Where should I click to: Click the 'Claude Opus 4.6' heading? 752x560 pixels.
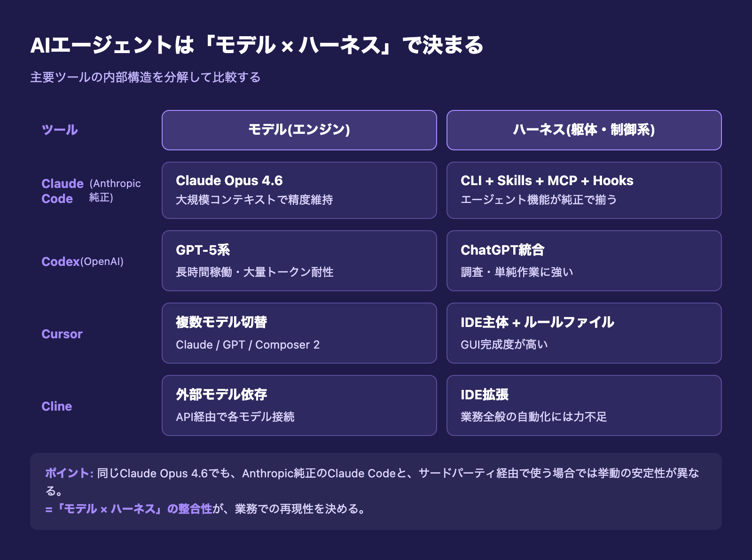pos(229,180)
